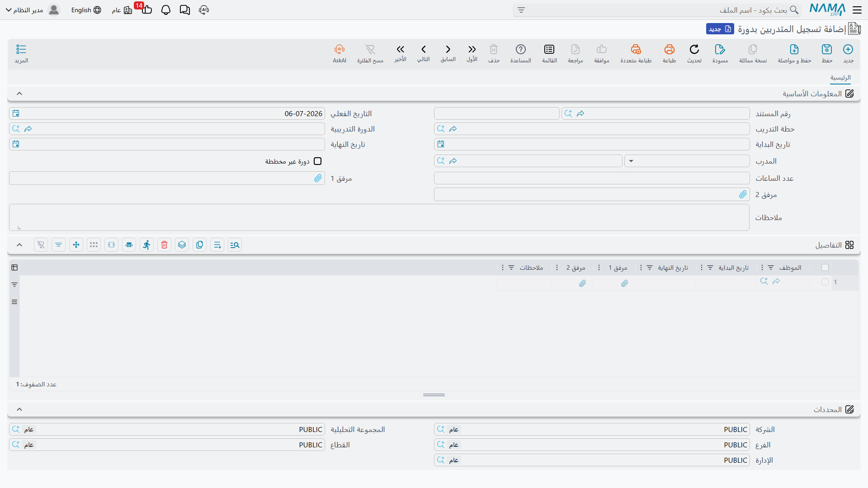The image size is (868, 488).
Task: Click the حفظ (Save) toolbar icon
Action: 827,49
